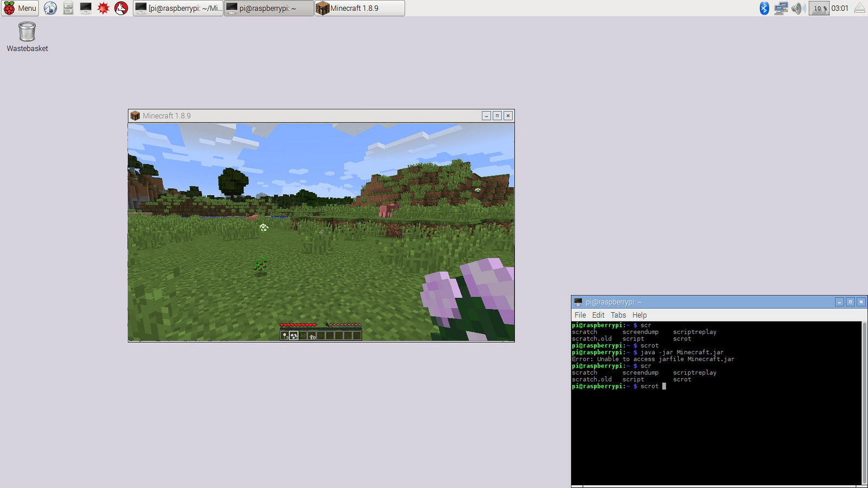Screen dimensions: 868x488
Task: Click the eject icon in panel
Action: 860,8
